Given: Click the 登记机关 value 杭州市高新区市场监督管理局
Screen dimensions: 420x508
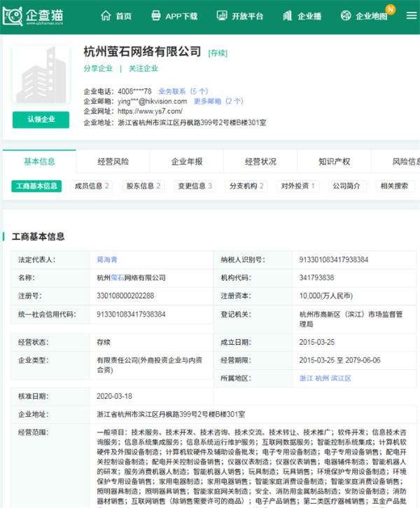Looking at the screenshot, I should pos(351,319).
